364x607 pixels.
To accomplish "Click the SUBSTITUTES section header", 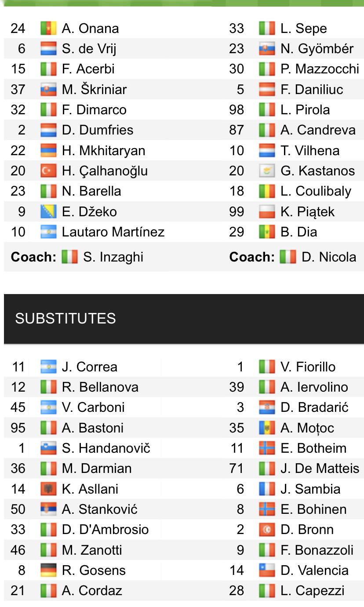I will pyautogui.click(x=66, y=319).
